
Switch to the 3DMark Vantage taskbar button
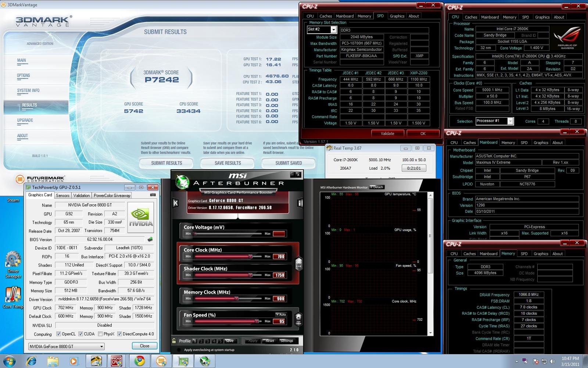pos(161,361)
